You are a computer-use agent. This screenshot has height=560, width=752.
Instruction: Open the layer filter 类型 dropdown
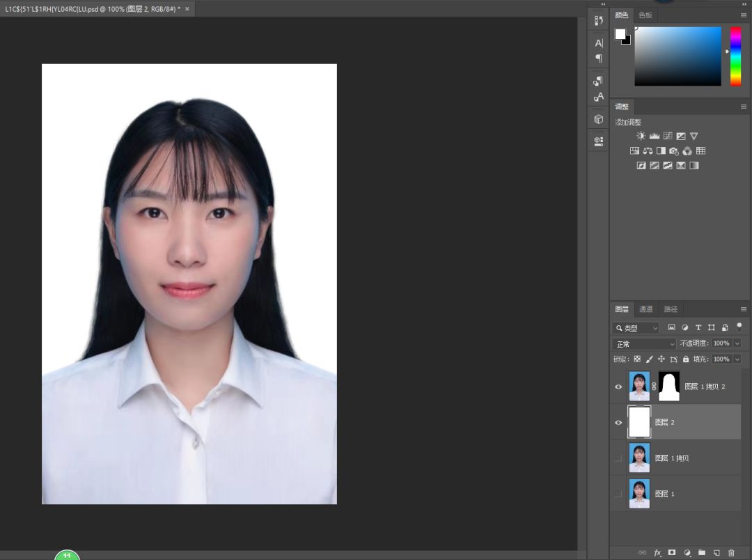[636, 328]
